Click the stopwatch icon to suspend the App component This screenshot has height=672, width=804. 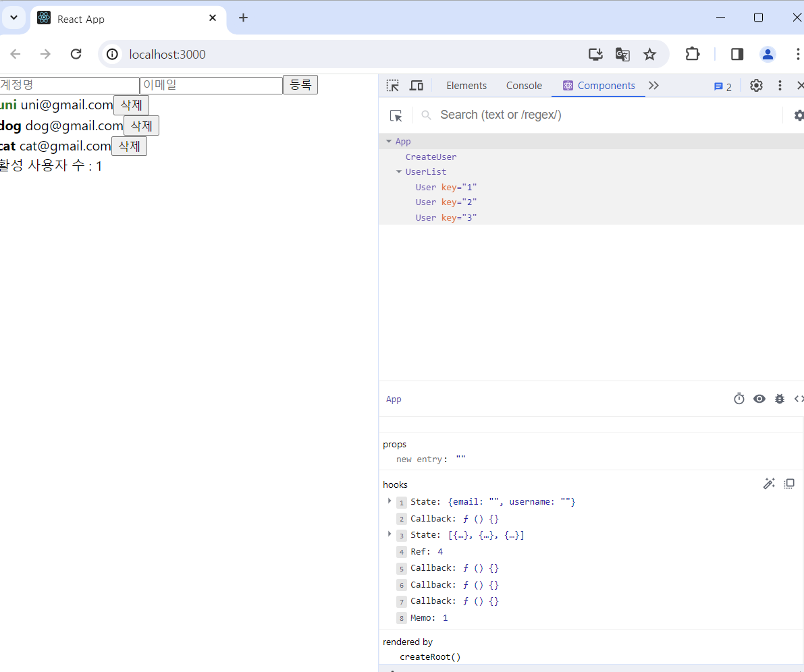click(x=739, y=398)
